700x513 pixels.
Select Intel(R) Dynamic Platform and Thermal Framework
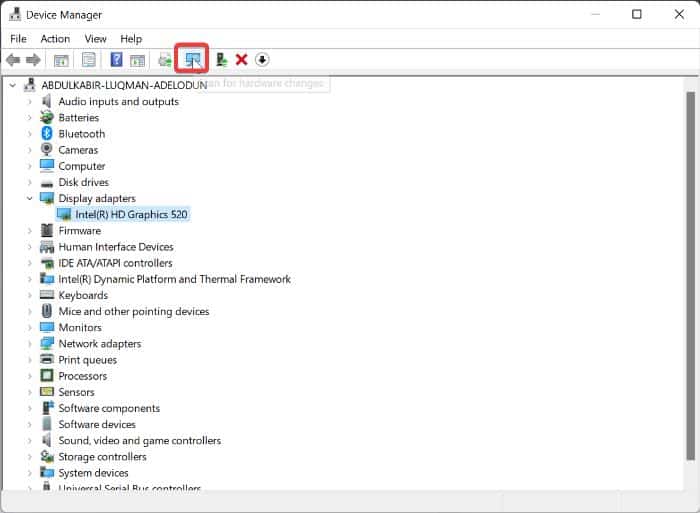tap(175, 279)
